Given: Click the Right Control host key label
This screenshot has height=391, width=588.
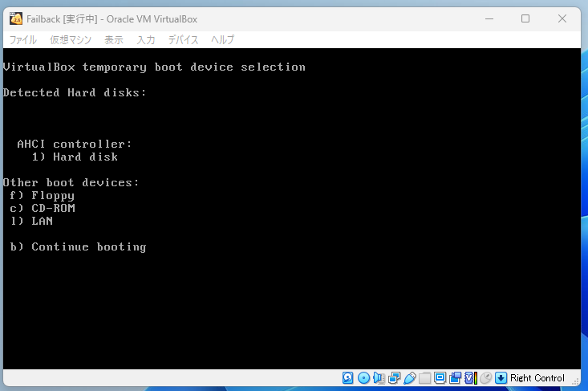Looking at the screenshot, I should click(537, 378).
